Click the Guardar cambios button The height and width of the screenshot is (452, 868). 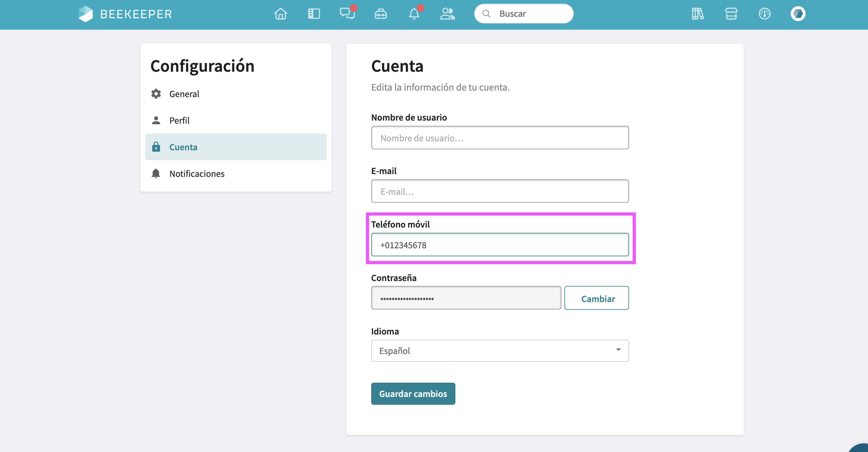[413, 393]
